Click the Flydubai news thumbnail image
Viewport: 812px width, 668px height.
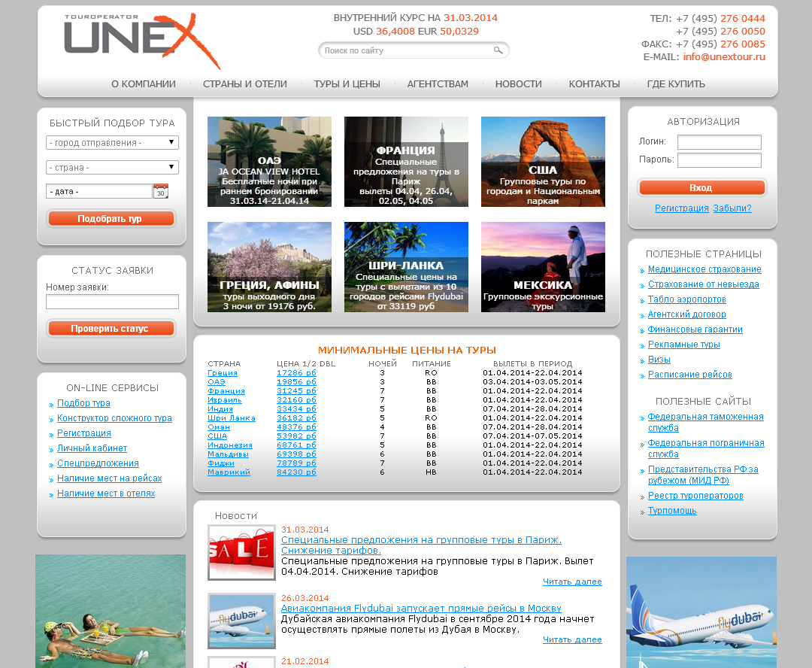241,621
